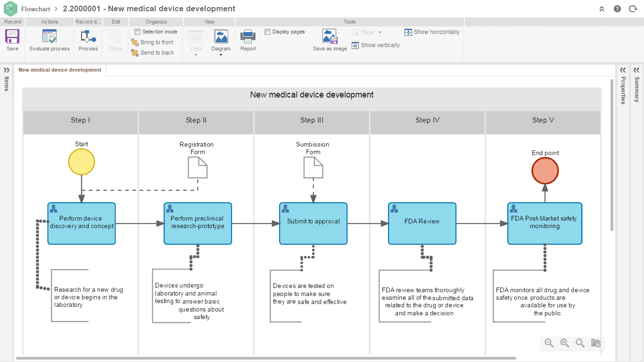Viewport: 644px width, 362px height.
Task: Select Submit to approval task box
Action: coord(313,223)
